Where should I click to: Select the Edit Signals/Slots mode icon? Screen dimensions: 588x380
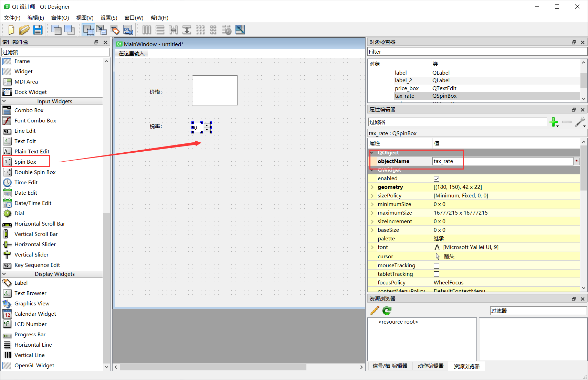tap(102, 30)
